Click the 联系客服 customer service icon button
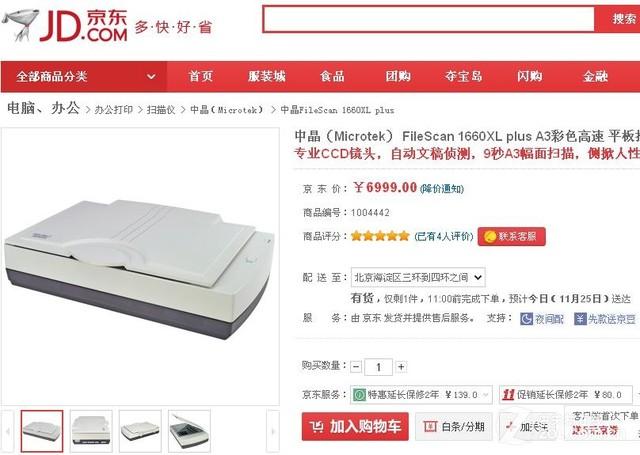This screenshot has width=640, height=455. 511,237
